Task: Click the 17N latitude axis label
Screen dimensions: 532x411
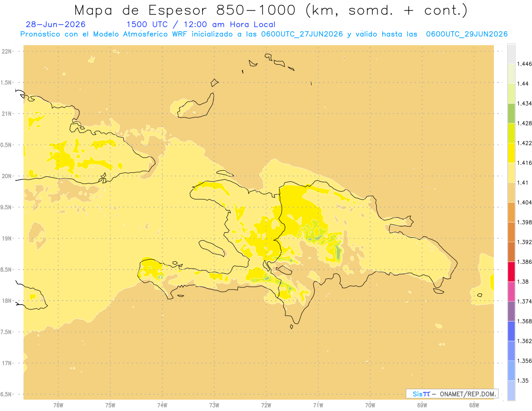Action: point(7,363)
